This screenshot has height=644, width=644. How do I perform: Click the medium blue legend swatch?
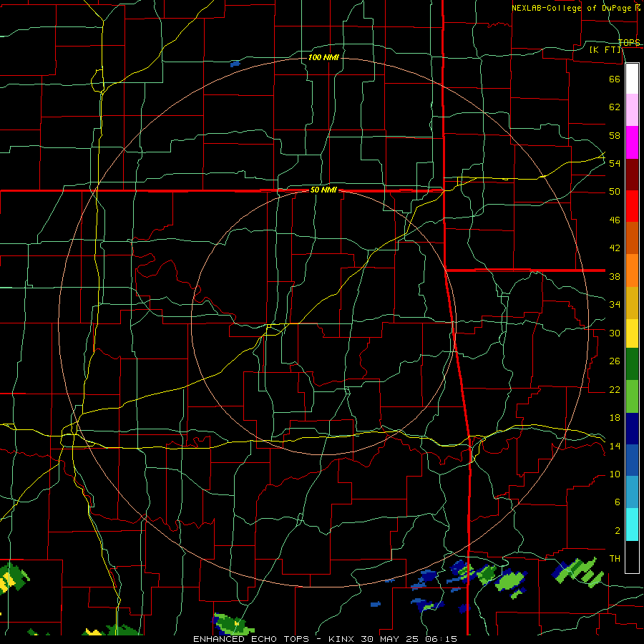(632, 460)
